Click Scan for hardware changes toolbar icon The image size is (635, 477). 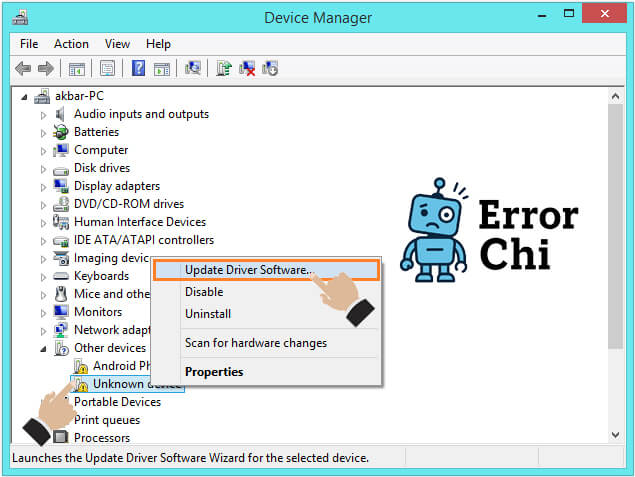[193, 68]
